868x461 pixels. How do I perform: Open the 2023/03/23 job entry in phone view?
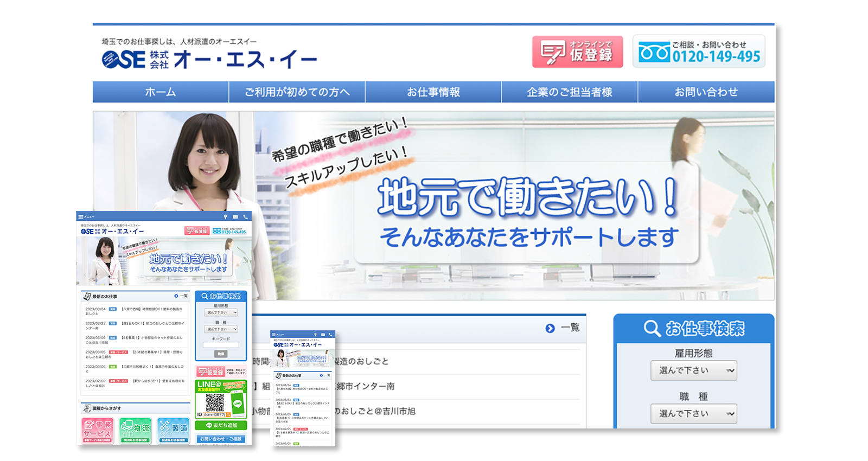(302, 404)
